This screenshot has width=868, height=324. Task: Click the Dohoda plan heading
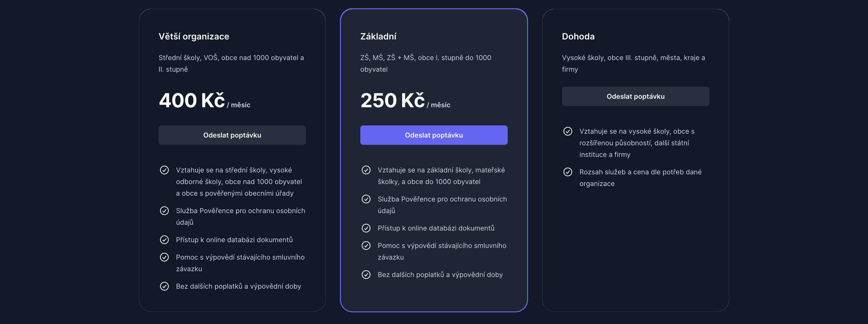click(x=578, y=37)
